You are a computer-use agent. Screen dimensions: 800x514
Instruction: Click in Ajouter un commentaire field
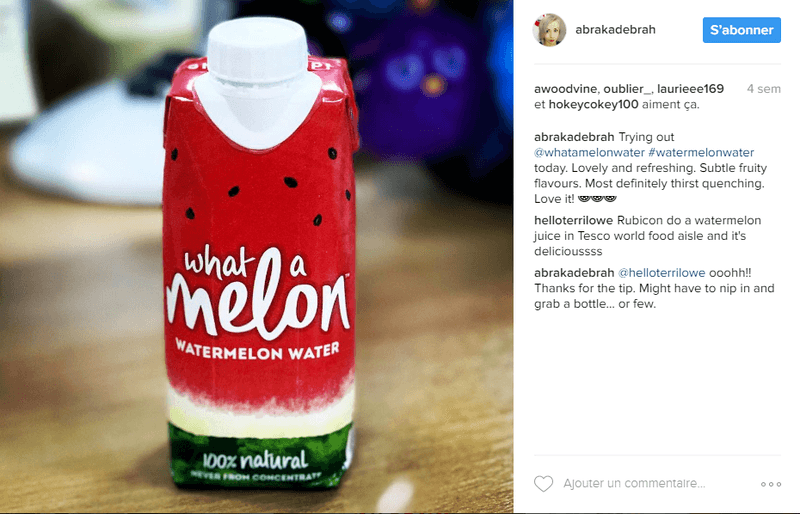tap(634, 483)
